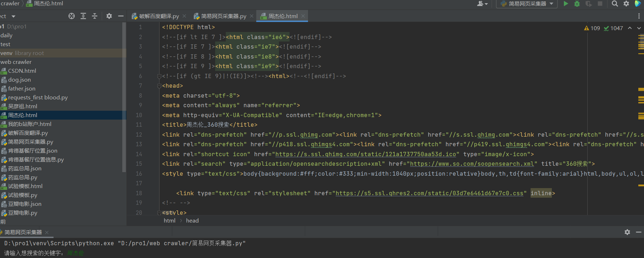
Task: Open run panel settings gear
Action: [627, 232]
